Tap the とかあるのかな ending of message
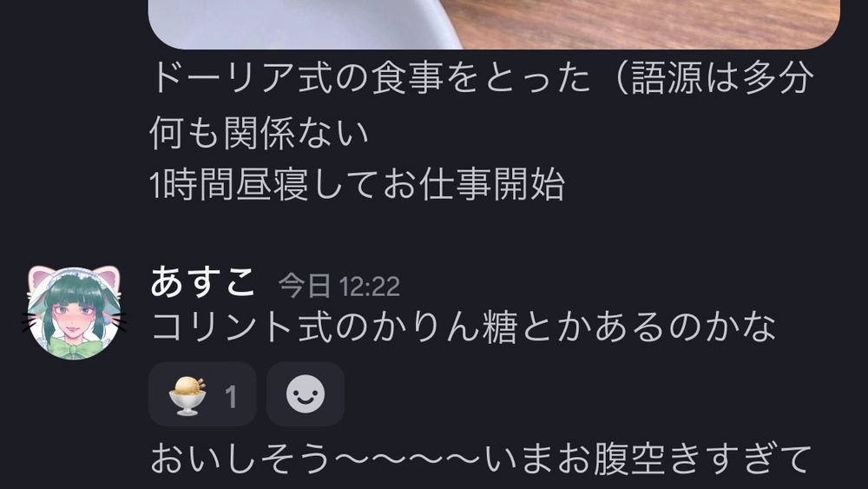868x489 pixels. click(648, 327)
